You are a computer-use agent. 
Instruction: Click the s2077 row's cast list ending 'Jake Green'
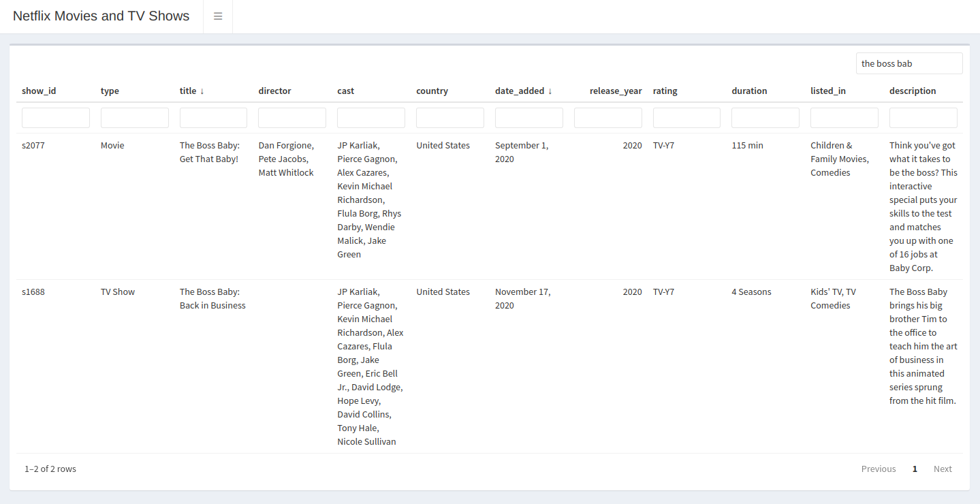pos(369,200)
